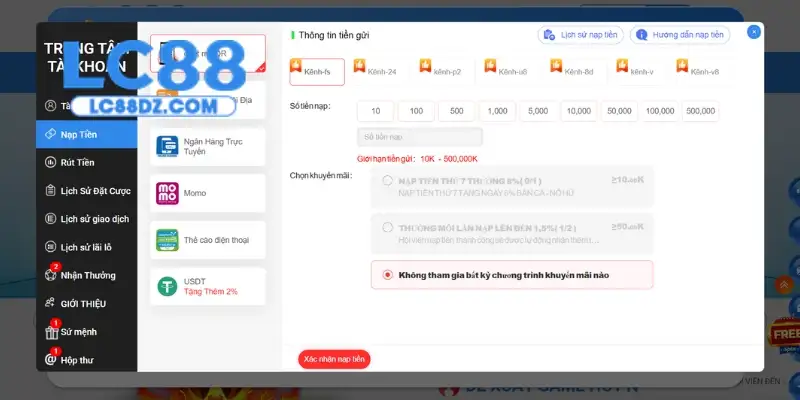Image resolution: width=800 pixels, height=400 pixels.
Task: Open Sứ mệnh section
Action: [86, 332]
